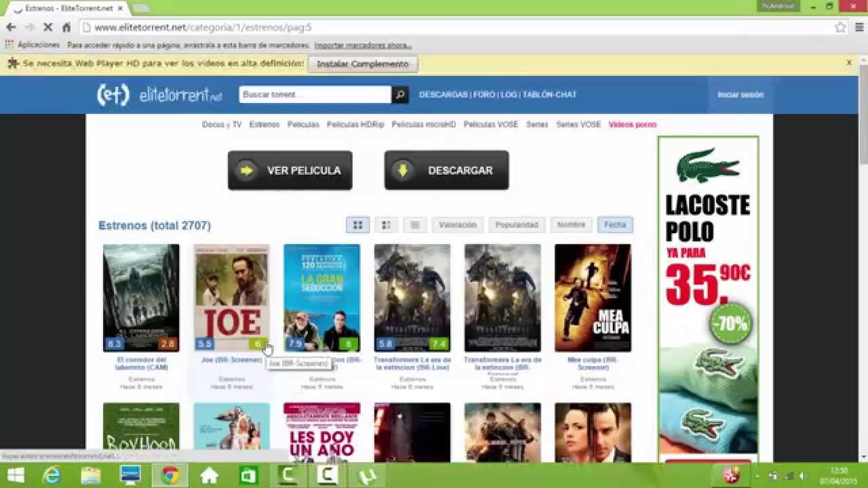Open the FORO header link
The image size is (868, 488).
point(484,95)
